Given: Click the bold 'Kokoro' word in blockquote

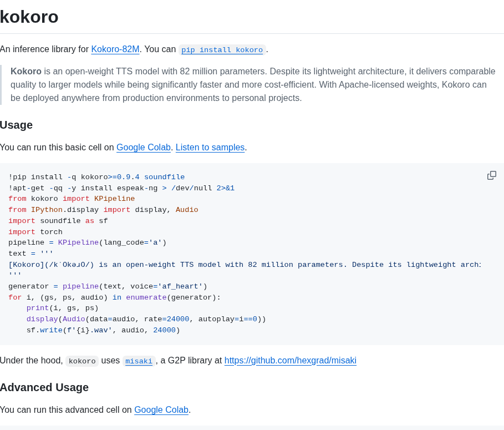Looking at the screenshot, I should [26, 71].
